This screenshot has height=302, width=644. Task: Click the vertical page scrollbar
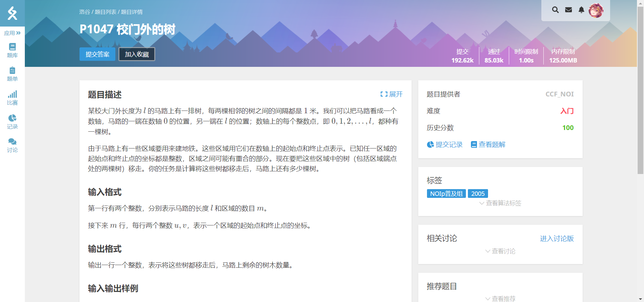(640, 91)
